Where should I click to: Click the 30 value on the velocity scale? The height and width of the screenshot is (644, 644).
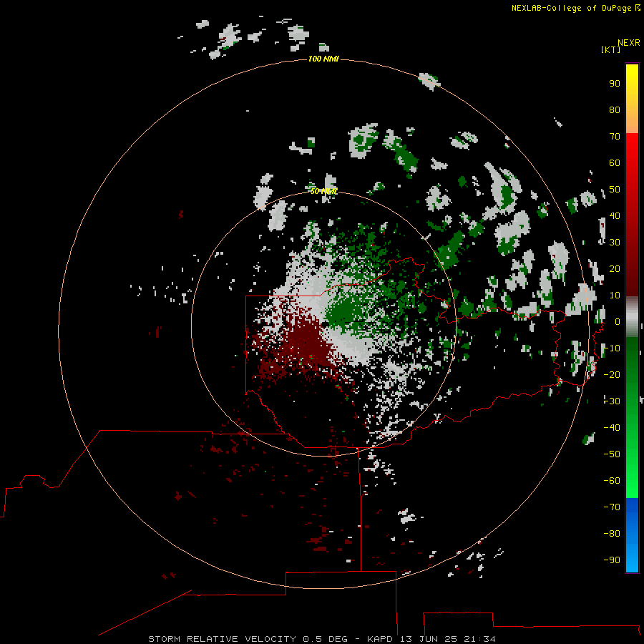[x=615, y=243]
